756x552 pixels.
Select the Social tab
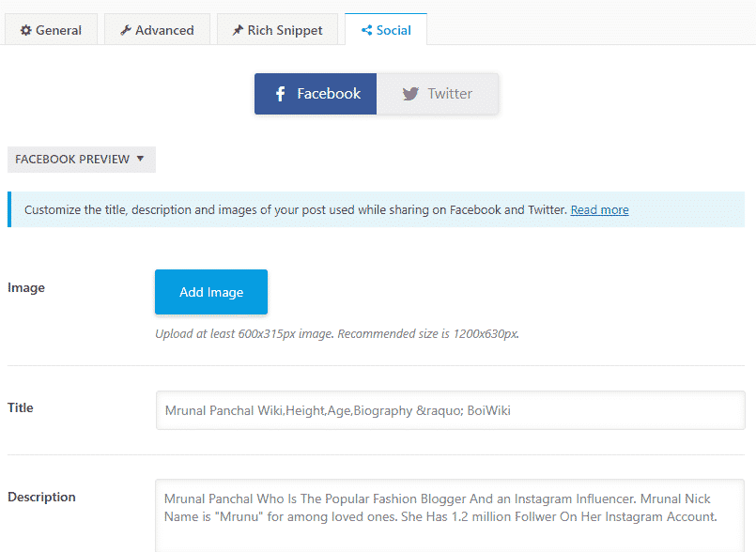(x=386, y=30)
